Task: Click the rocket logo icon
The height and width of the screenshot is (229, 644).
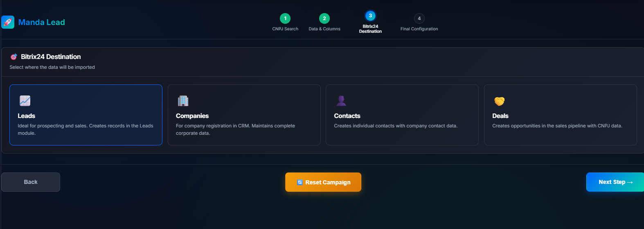Action: click(8, 22)
